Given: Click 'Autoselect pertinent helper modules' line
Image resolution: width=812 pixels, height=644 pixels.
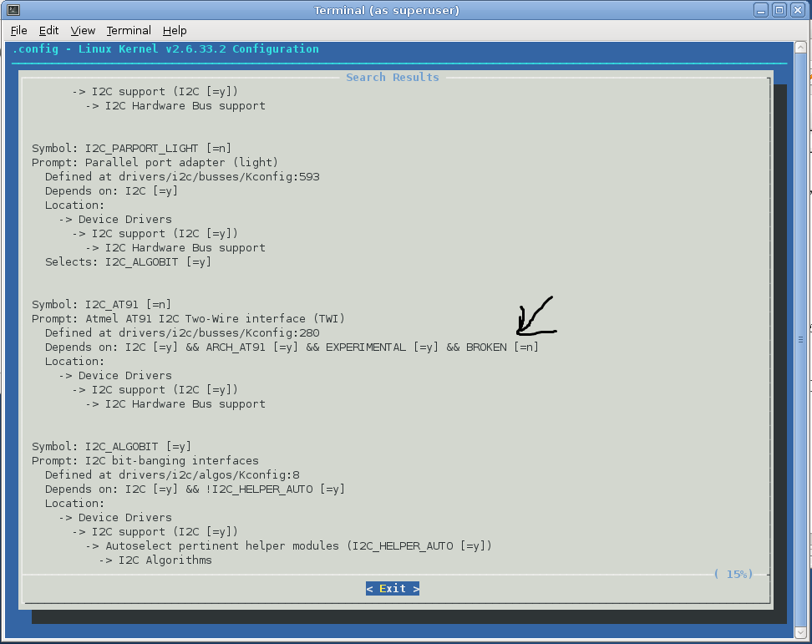Looking at the screenshot, I should pos(289,546).
